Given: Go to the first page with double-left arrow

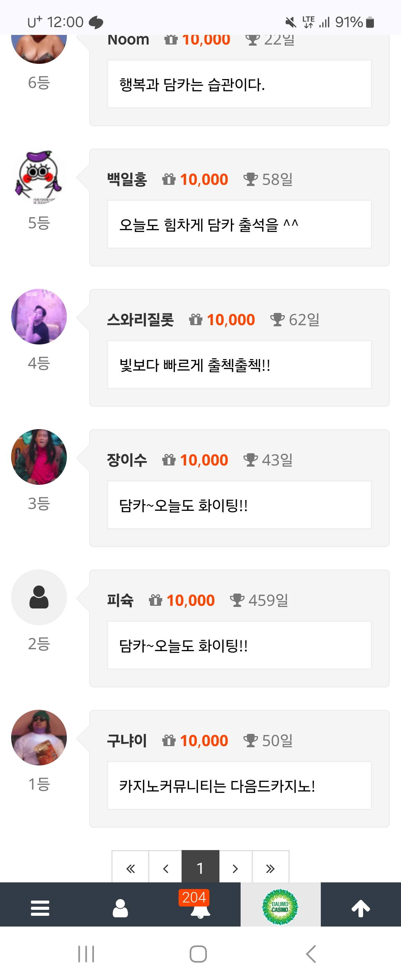Looking at the screenshot, I should (x=130, y=868).
